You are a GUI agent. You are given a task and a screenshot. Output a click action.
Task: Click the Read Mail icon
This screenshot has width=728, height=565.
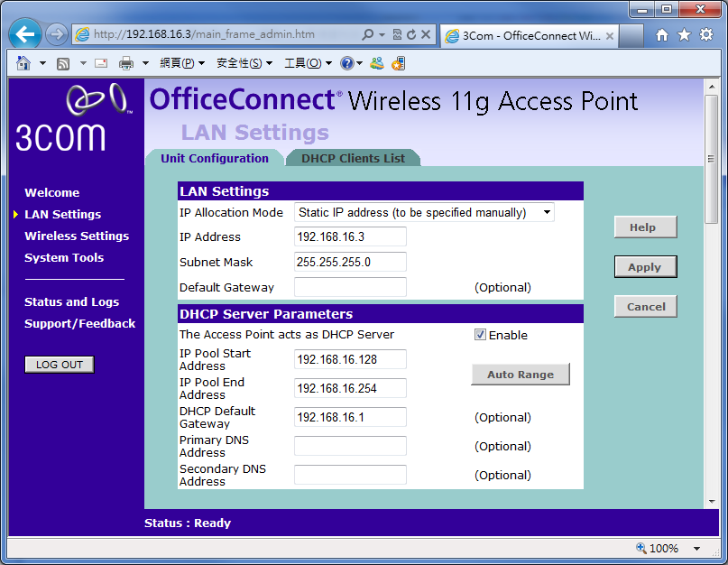[x=101, y=63]
